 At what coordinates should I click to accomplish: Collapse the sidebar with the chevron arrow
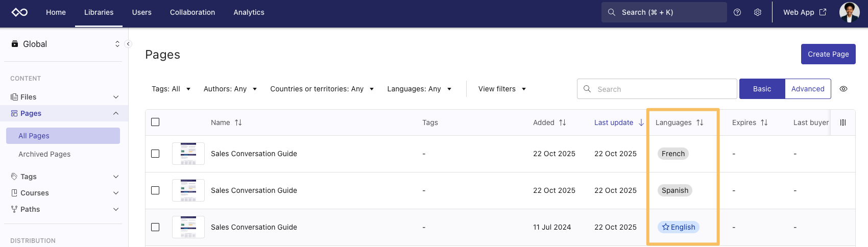click(128, 44)
